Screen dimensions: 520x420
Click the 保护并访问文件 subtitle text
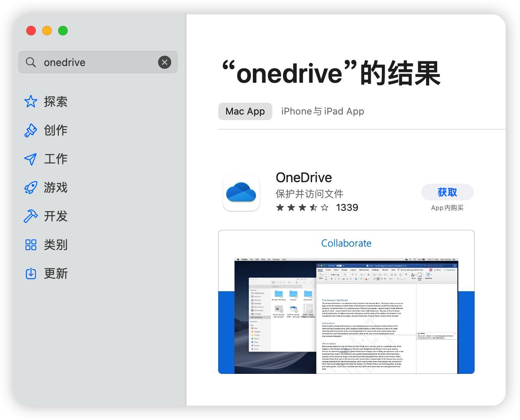[309, 194]
